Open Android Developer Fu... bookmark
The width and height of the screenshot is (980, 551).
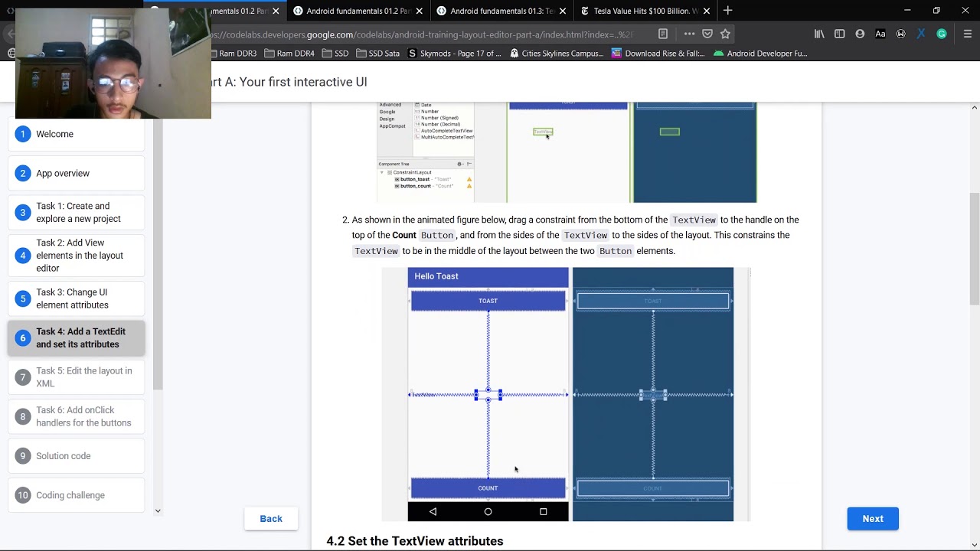(x=760, y=54)
